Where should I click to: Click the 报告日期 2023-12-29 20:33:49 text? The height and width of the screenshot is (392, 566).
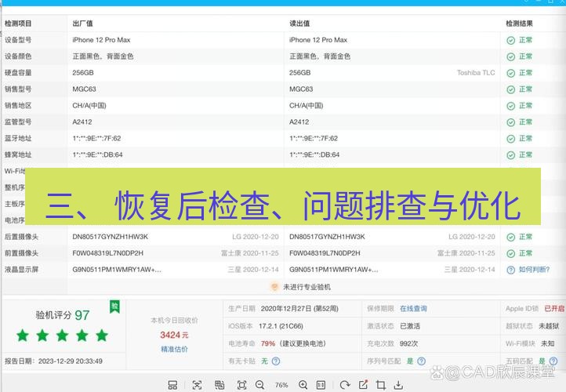tap(53, 361)
